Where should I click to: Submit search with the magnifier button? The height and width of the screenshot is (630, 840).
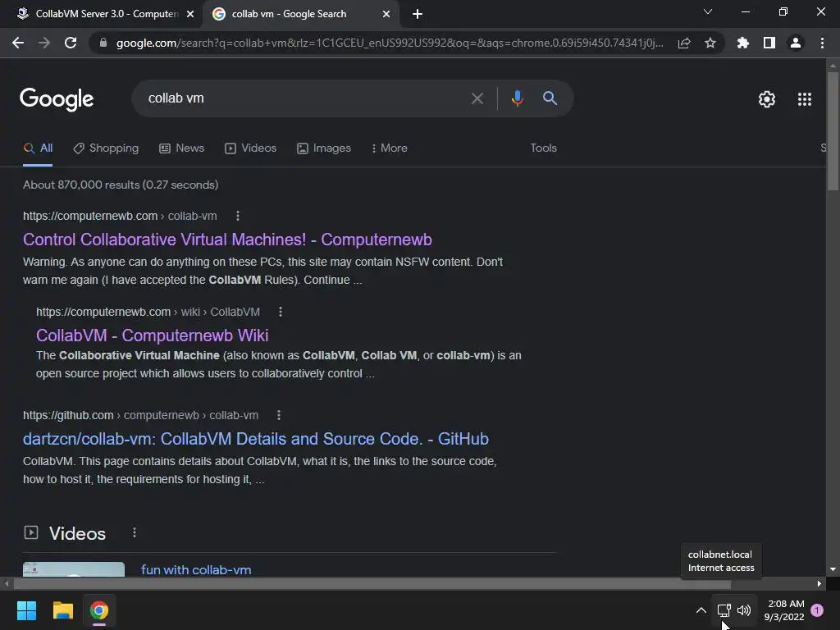pyautogui.click(x=550, y=98)
